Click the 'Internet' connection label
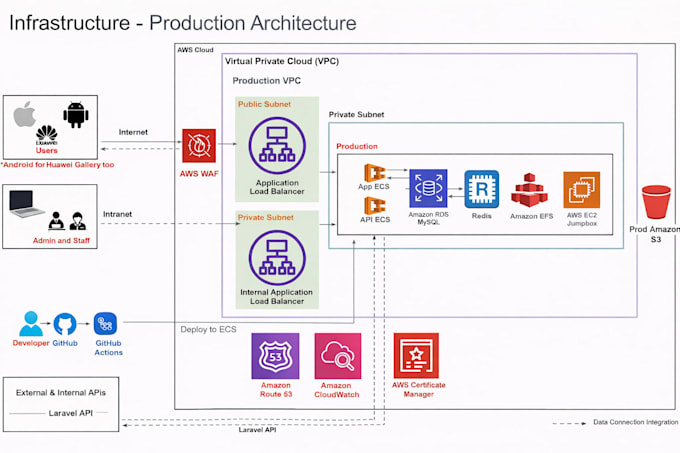 tap(133, 132)
